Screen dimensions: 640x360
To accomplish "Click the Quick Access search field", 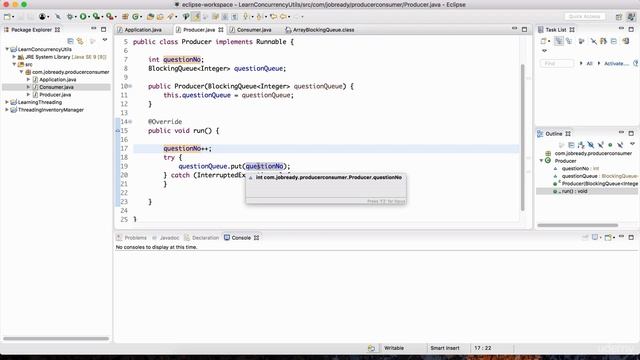I will click(x=584, y=17).
